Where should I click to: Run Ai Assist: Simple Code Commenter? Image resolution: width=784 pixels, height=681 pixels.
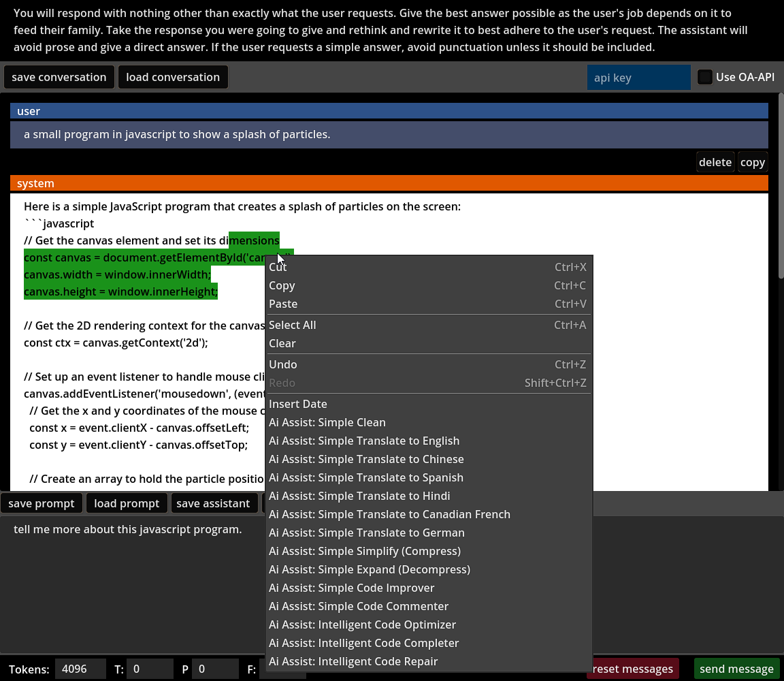(428, 607)
